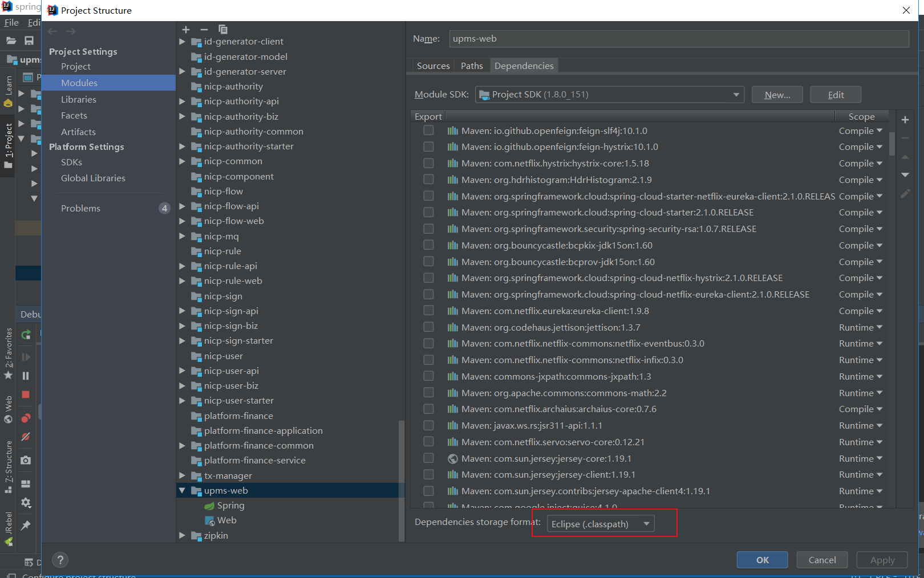Select the platform-finance-service module
The image size is (924, 578).
click(254, 461)
